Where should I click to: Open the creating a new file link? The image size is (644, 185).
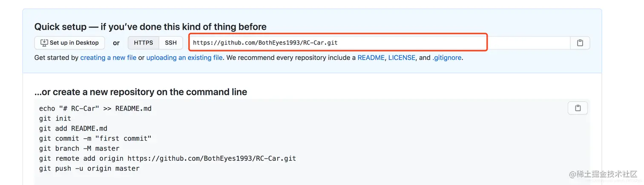point(108,57)
